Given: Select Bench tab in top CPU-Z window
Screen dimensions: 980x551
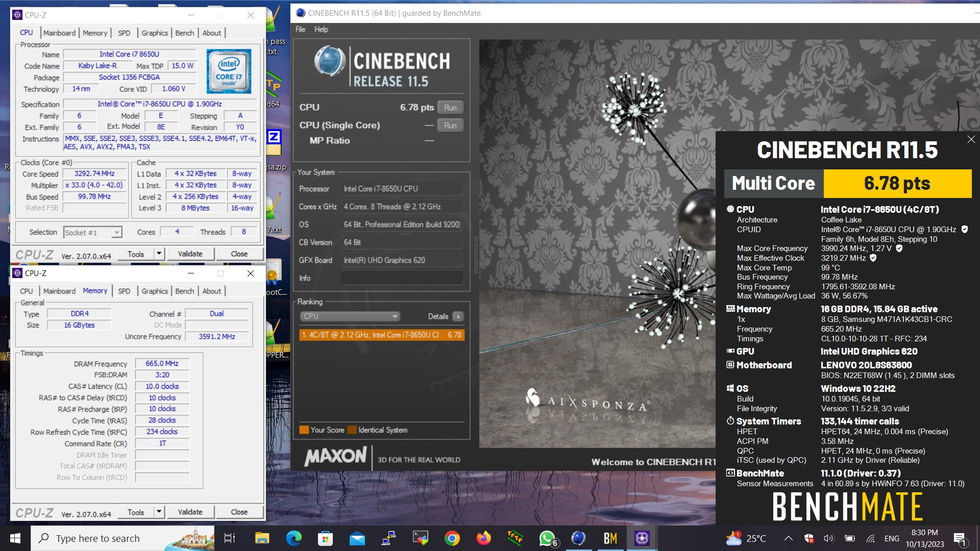Looking at the screenshot, I should pos(184,33).
